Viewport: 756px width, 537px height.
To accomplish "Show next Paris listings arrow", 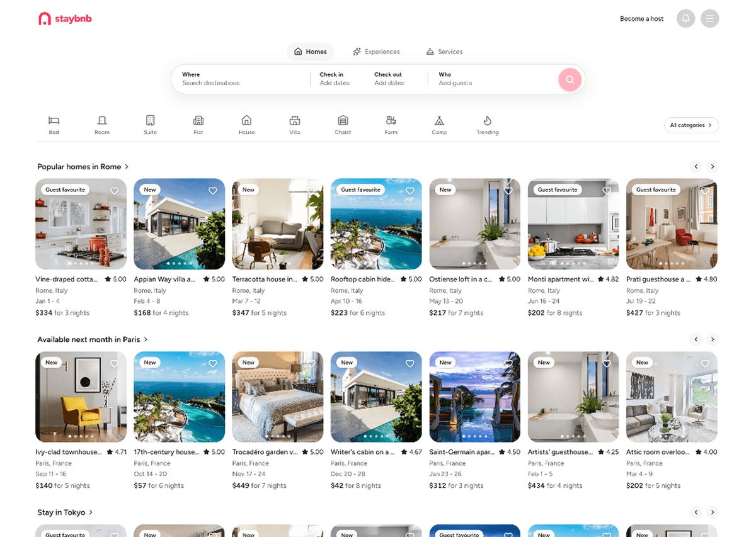I will tap(713, 339).
